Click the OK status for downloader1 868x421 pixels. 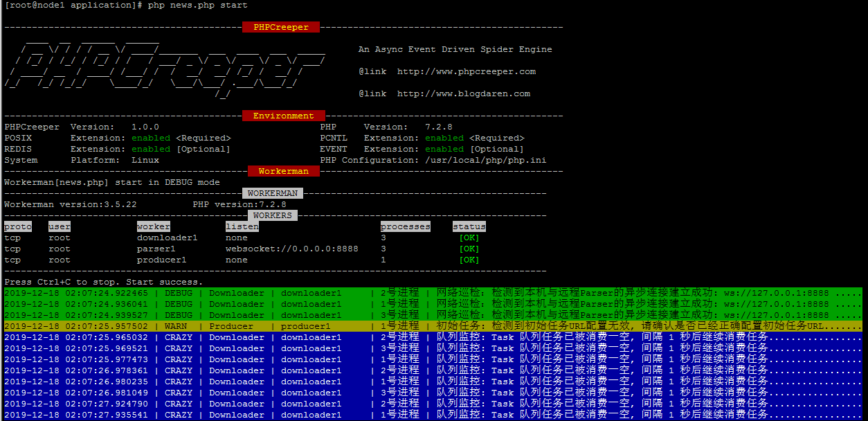[x=469, y=238]
